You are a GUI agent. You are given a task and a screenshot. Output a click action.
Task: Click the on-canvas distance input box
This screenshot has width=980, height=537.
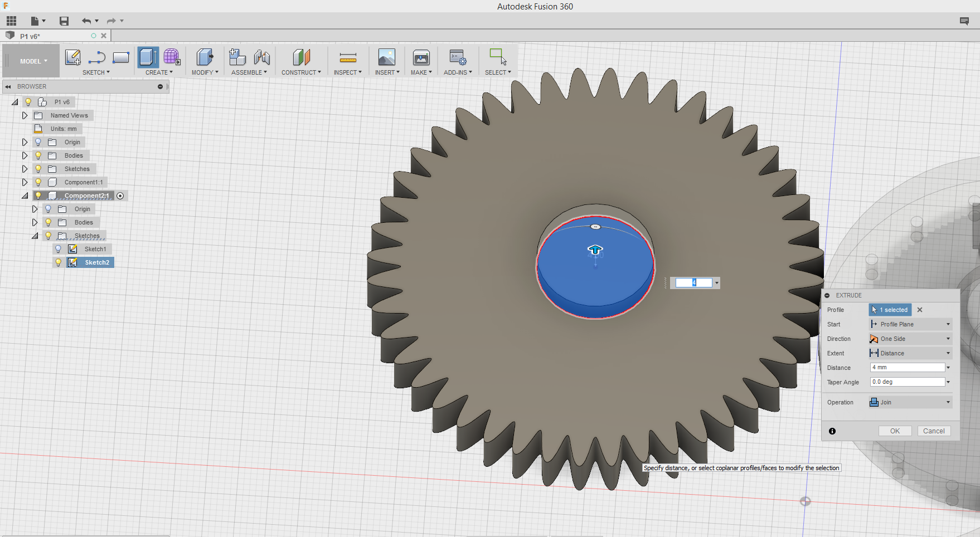(693, 283)
